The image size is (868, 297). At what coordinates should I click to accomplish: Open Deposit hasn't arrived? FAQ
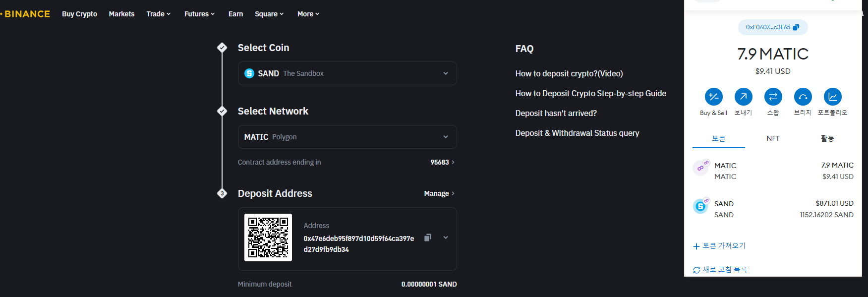[556, 113]
